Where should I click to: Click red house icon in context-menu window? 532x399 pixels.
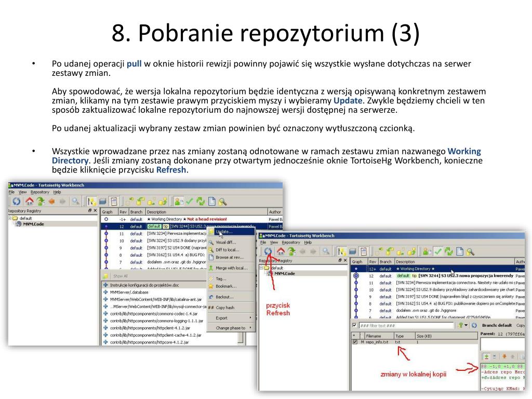30,202
